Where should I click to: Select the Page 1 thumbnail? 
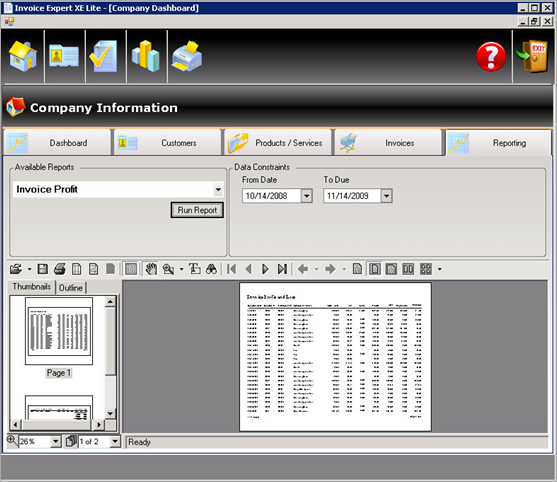tap(59, 331)
